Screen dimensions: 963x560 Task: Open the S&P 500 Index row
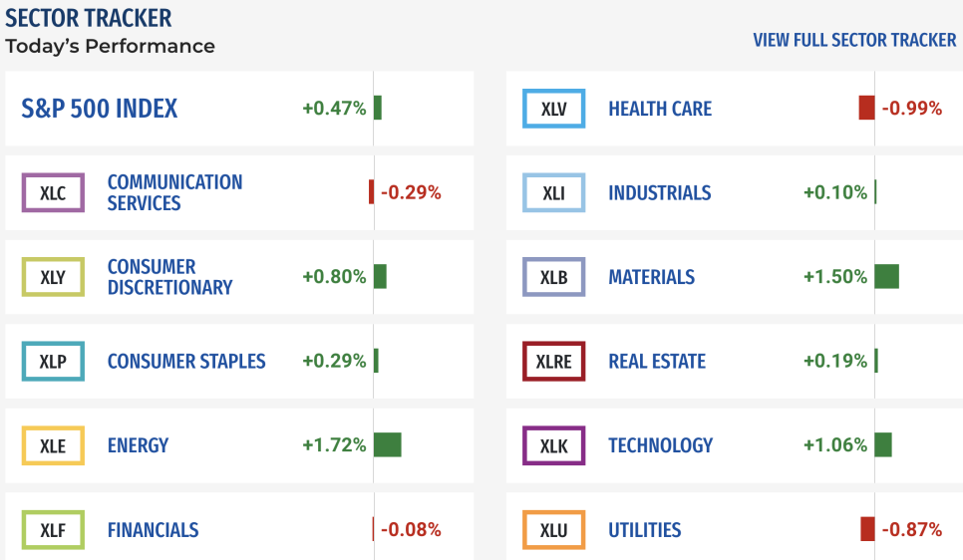tap(239, 108)
